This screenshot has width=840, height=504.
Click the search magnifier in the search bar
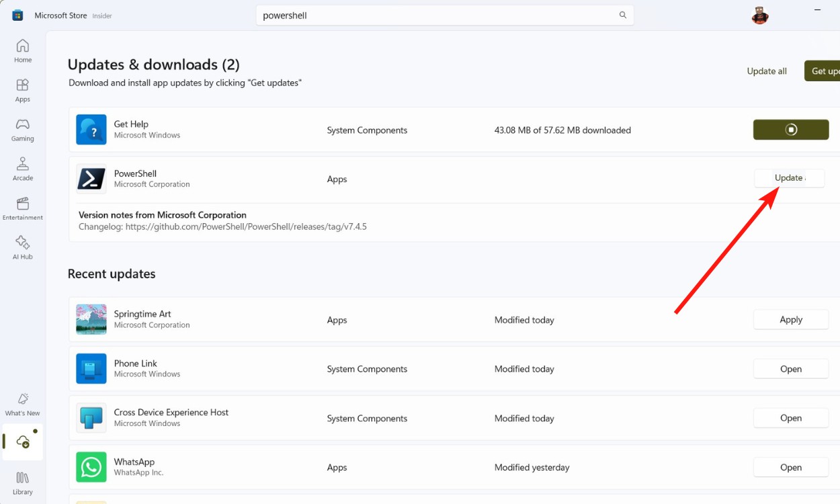click(622, 14)
